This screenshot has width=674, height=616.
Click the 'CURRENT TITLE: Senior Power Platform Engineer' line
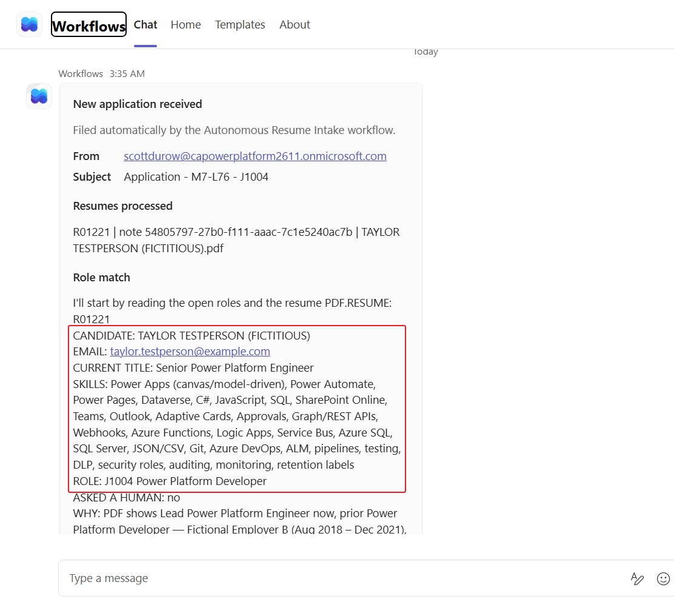[x=193, y=368]
